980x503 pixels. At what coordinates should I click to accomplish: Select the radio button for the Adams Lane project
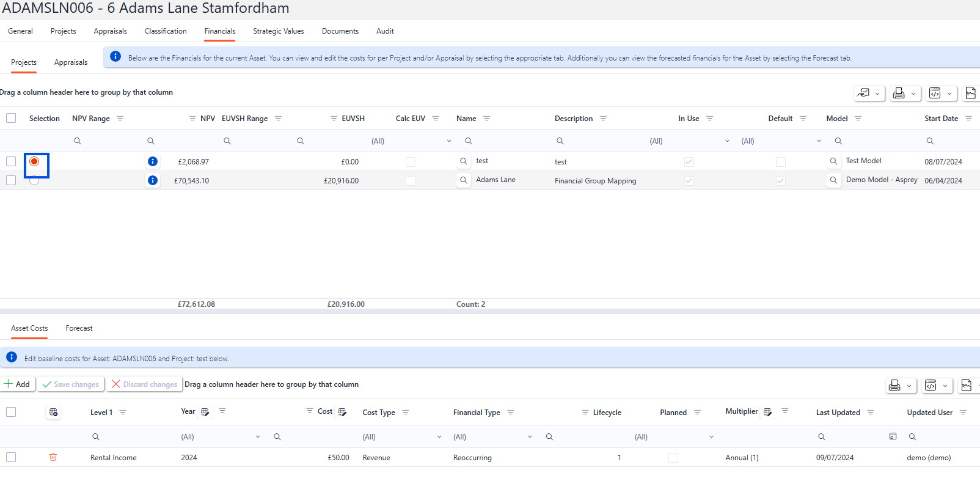pyautogui.click(x=34, y=180)
